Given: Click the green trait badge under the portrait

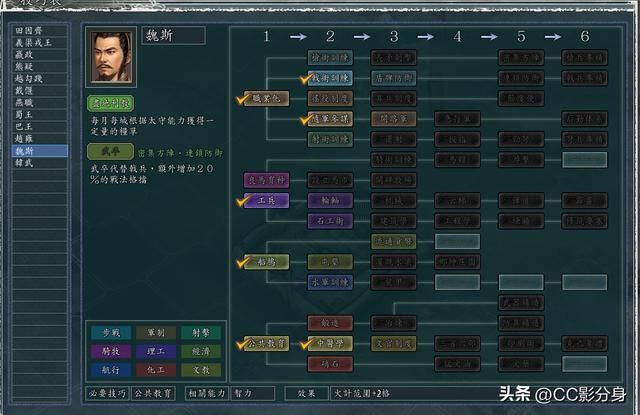Looking at the screenshot, I should point(110,103).
